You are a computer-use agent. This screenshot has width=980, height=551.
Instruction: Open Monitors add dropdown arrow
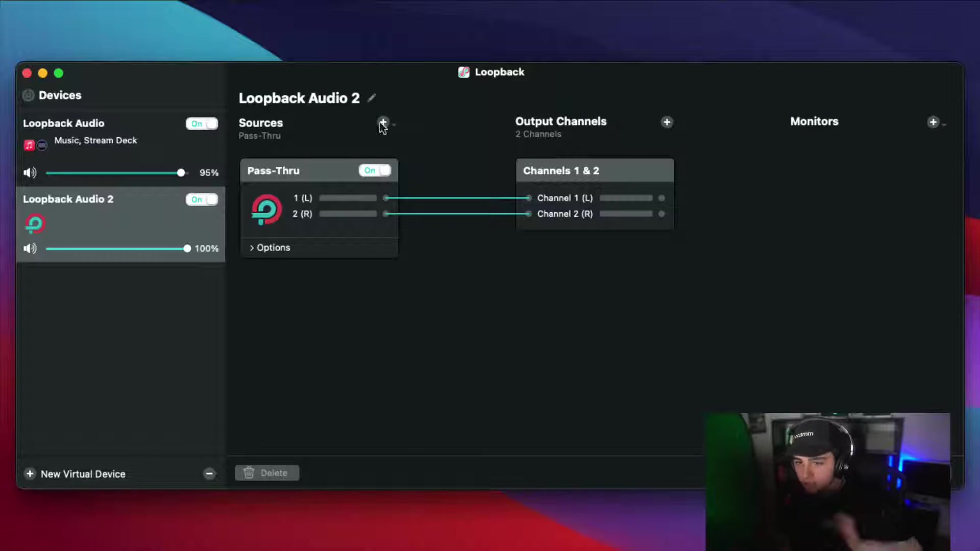coord(944,124)
